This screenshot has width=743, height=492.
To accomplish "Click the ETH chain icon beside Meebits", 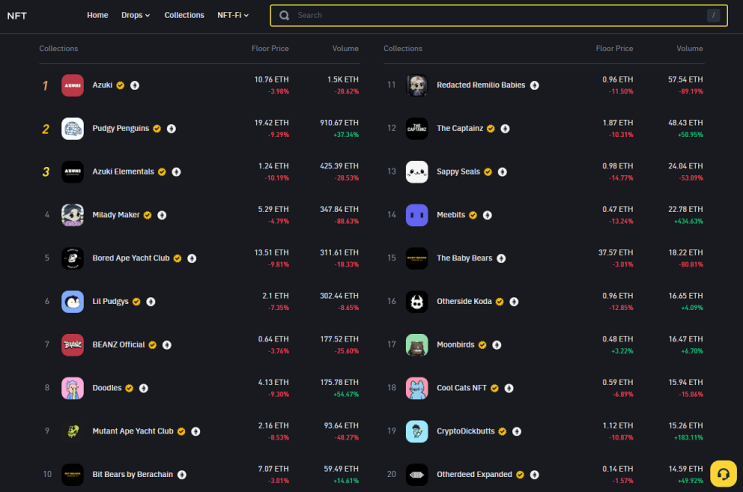I will pos(487,215).
